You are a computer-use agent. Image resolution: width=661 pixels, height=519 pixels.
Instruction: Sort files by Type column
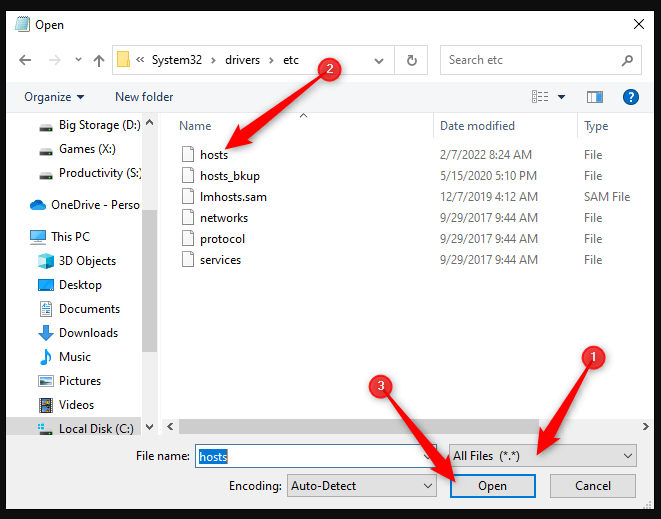(596, 126)
